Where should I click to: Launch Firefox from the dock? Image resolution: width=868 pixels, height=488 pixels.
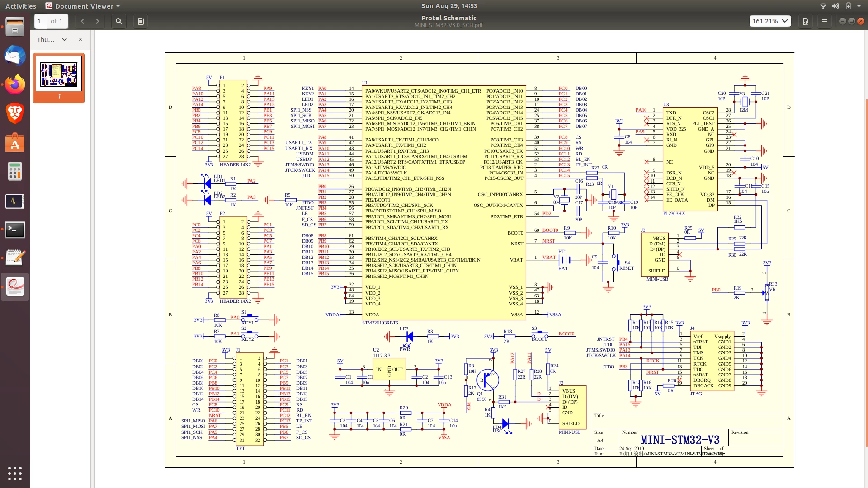pos(15,84)
